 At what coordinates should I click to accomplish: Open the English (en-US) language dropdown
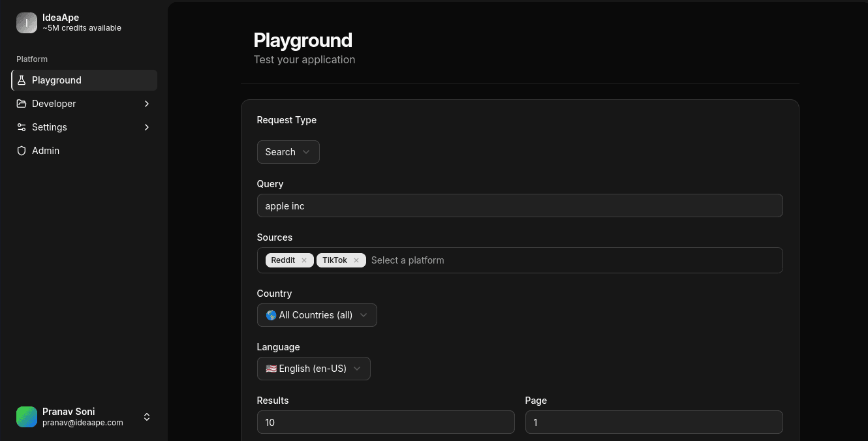(x=313, y=369)
